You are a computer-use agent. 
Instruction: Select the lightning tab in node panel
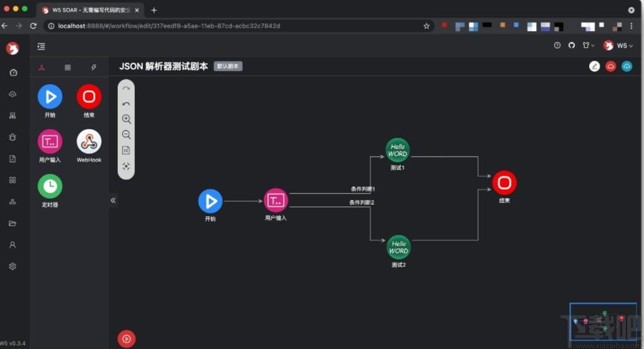pyautogui.click(x=94, y=67)
